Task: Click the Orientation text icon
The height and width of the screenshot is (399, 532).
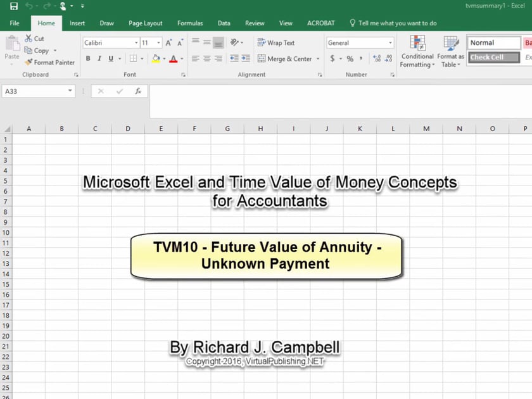Action: [x=234, y=42]
